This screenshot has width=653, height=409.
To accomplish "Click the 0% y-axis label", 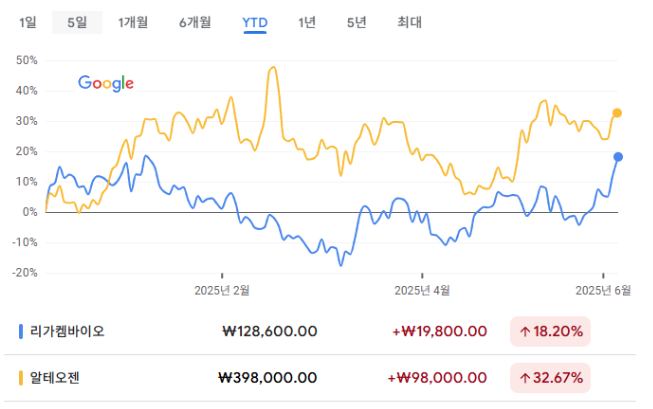I will coord(30,212).
